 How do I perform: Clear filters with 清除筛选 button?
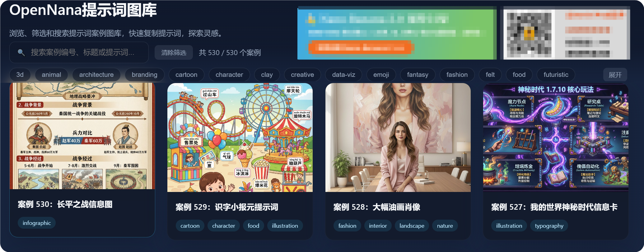174,53
